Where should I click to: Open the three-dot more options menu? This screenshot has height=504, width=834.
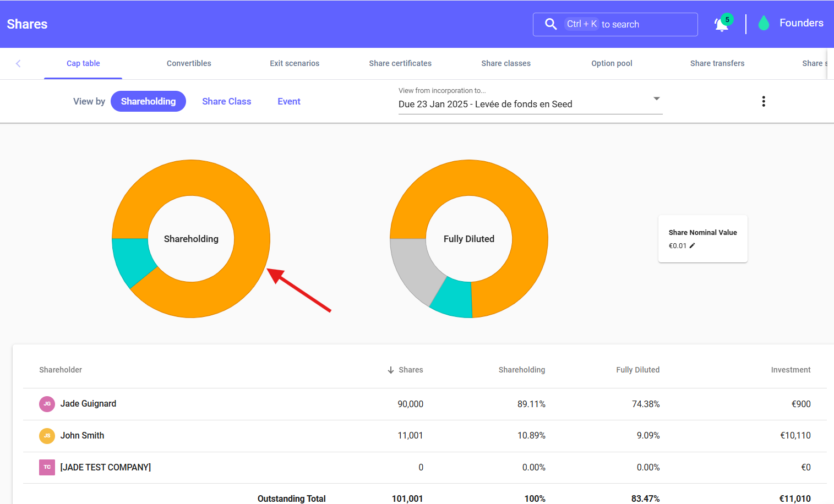tap(763, 101)
